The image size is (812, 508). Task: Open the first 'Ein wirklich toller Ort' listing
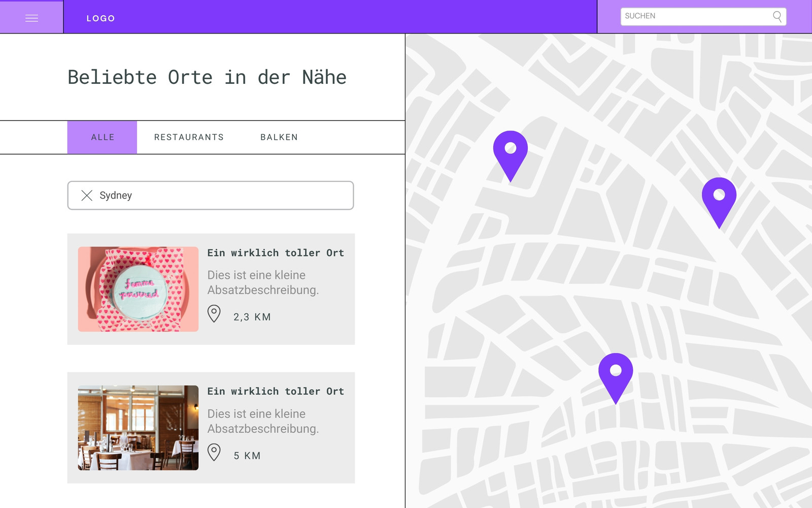276,252
